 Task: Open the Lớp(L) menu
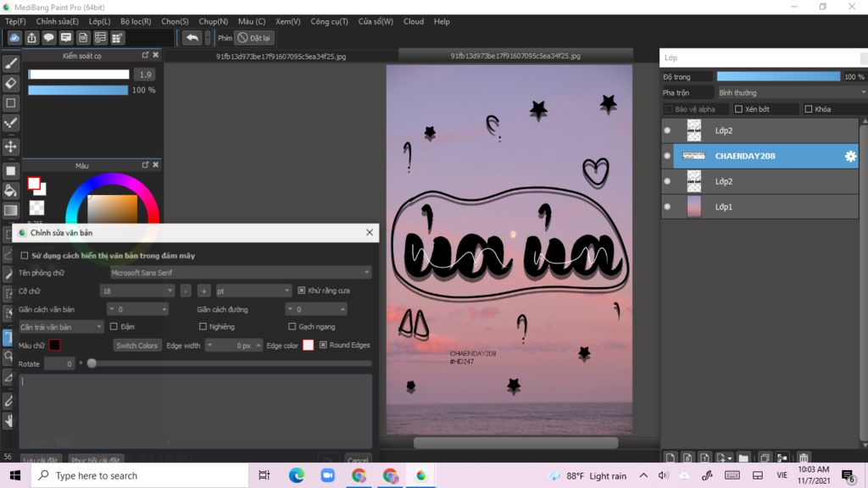pyautogui.click(x=100, y=21)
